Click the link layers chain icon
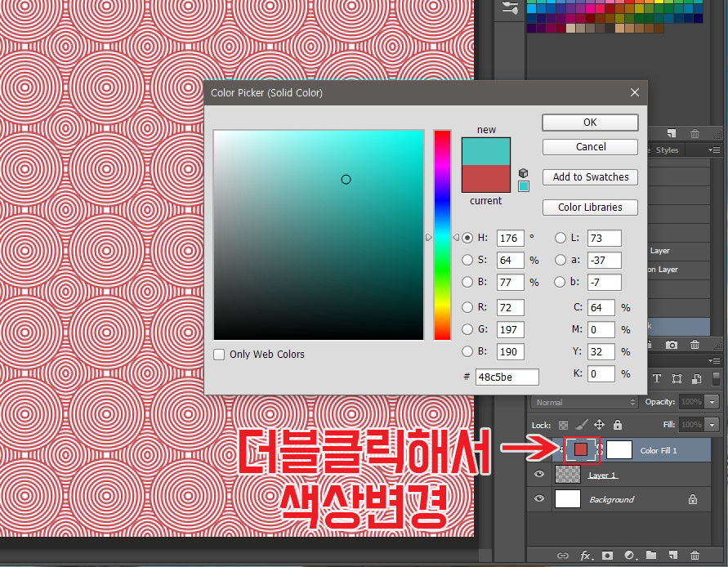Screen dimensions: 728x567 coord(563,556)
